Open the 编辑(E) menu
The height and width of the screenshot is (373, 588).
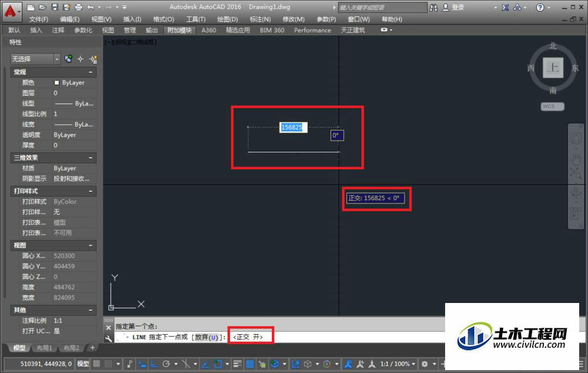[70, 19]
